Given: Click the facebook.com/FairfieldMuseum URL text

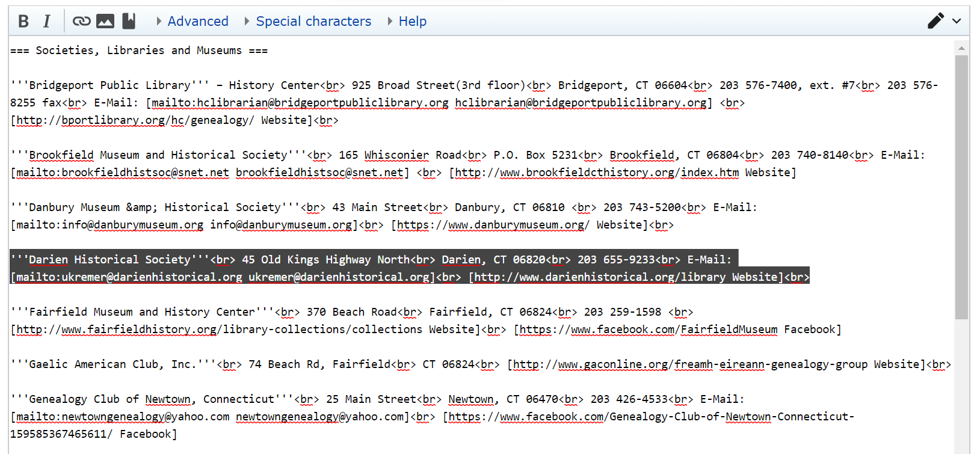Looking at the screenshot, I should [x=649, y=330].
